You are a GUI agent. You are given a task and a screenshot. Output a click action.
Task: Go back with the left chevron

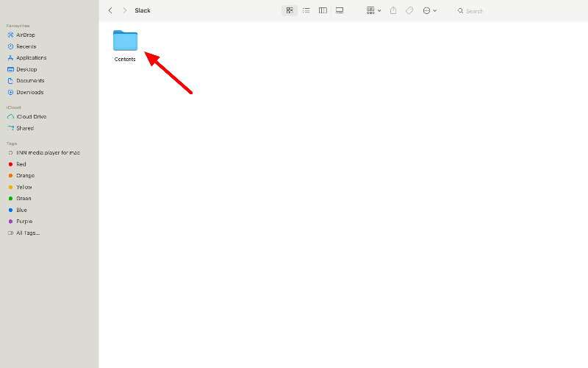click(110, 10)
